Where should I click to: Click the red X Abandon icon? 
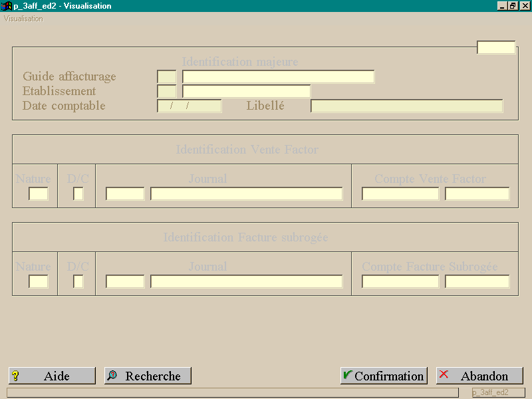tap(444, 374)
